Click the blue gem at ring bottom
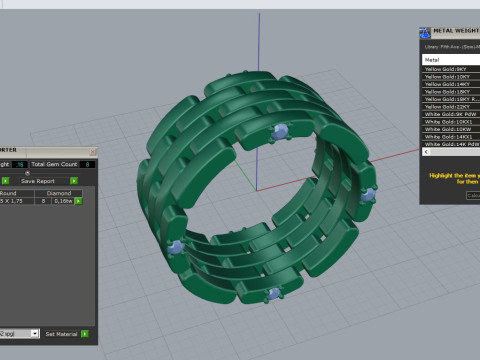 (x=274, y=294)
